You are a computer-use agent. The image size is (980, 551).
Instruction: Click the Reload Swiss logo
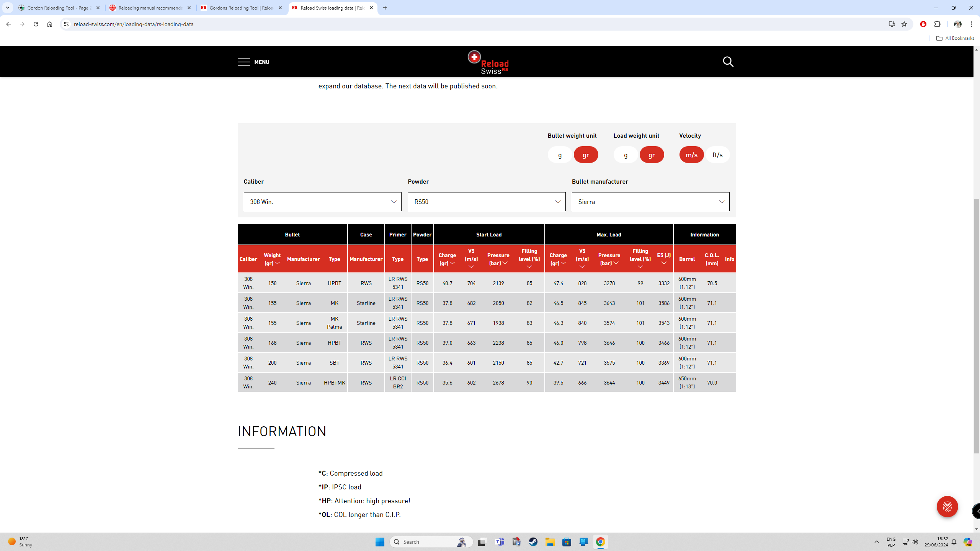(488, 62)
